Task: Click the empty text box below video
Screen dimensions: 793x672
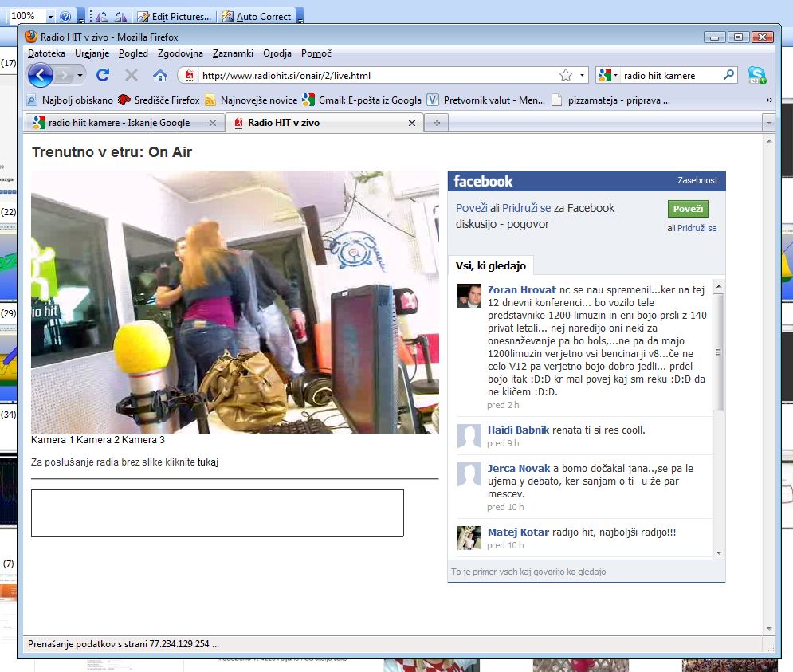Action: click(218, 513)
